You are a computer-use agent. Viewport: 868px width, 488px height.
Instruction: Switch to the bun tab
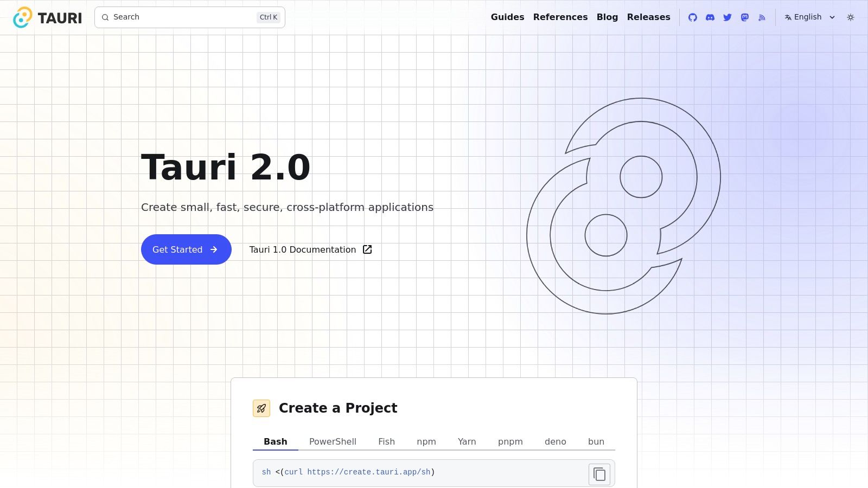point(596,441)
